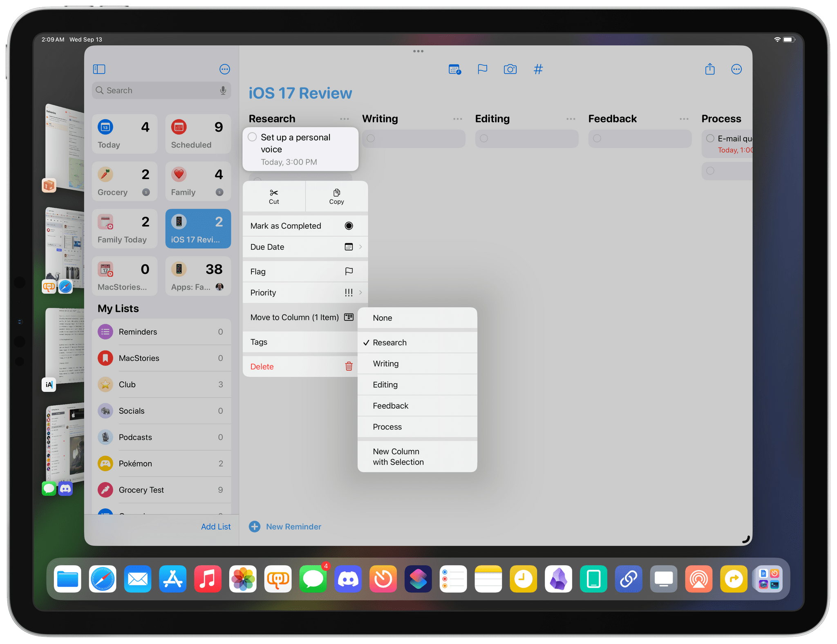
Task: Select Mark as Completed menu item
Action: click(x=305, y=226)
